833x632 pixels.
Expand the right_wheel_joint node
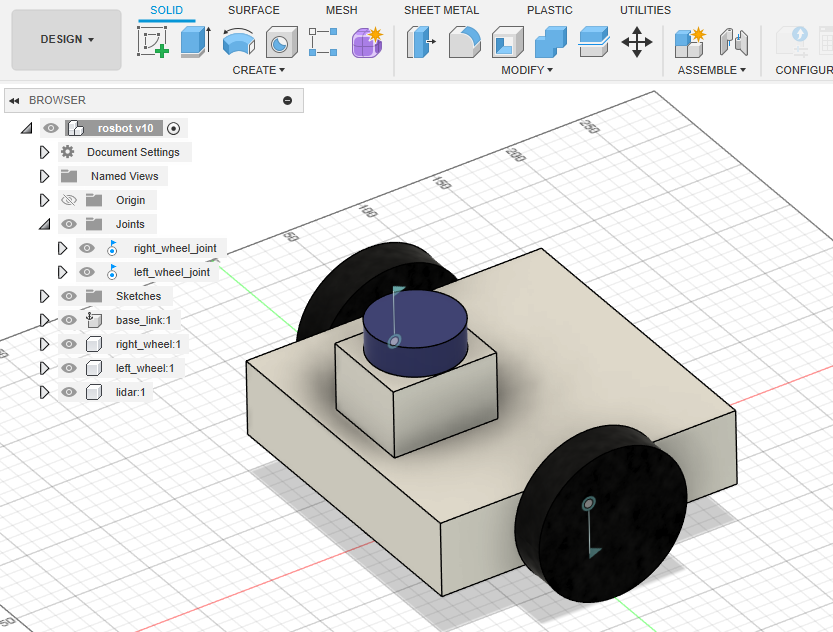tap(62, 248)
